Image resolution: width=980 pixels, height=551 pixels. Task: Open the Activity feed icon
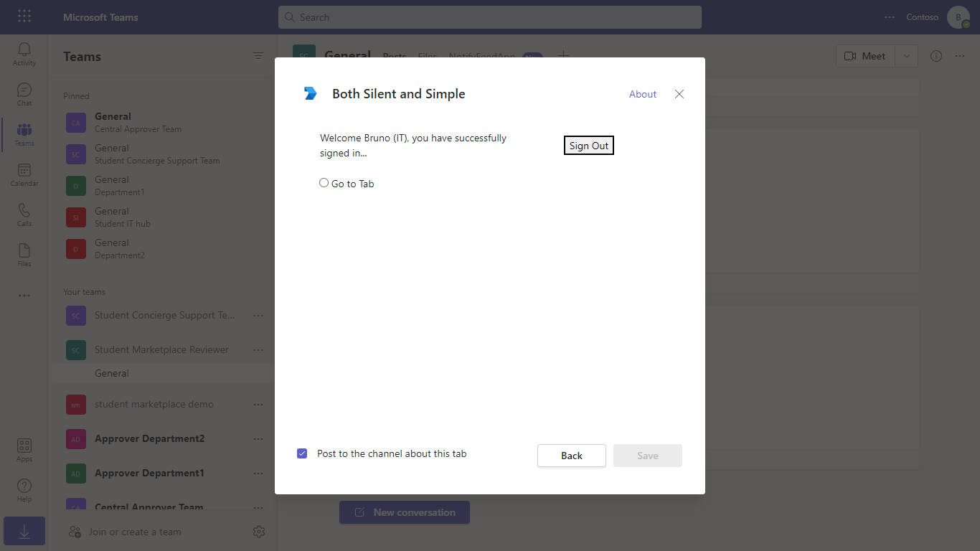(24, 54)
